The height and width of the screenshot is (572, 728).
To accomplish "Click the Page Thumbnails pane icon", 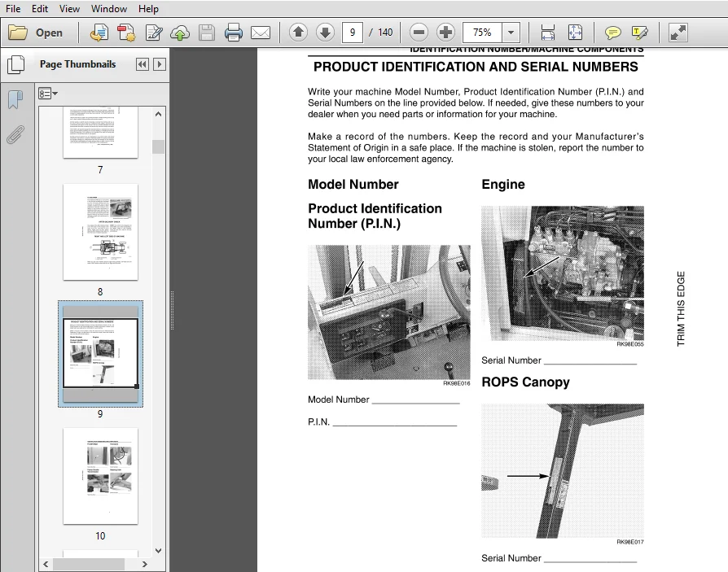I will click(x=16, y=64).
